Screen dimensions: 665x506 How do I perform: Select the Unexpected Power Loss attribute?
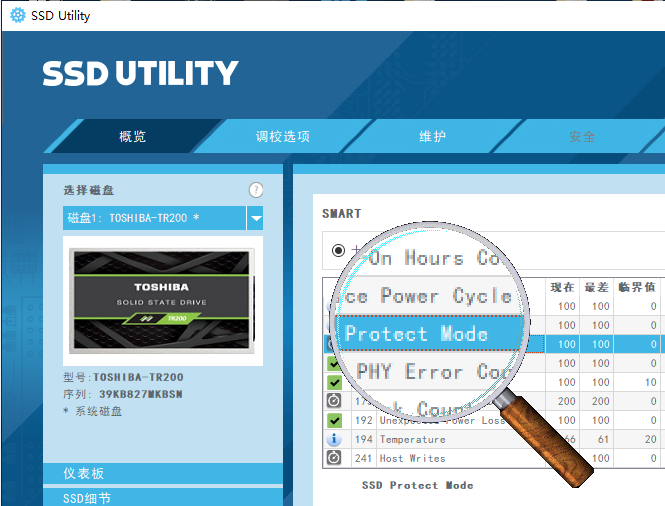click(442, 420)
